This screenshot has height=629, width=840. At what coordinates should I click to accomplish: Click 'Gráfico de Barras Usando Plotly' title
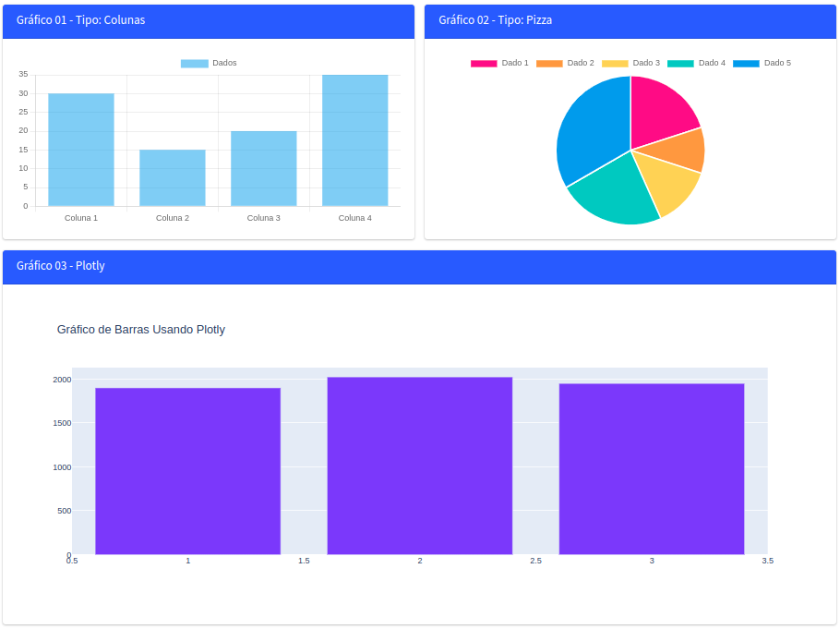point(141,330)
